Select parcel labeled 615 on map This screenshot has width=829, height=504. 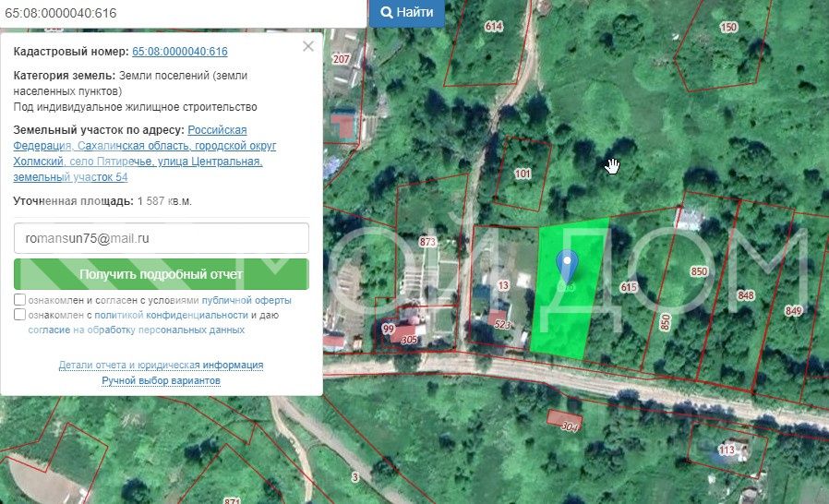click(x=629, y=287)
